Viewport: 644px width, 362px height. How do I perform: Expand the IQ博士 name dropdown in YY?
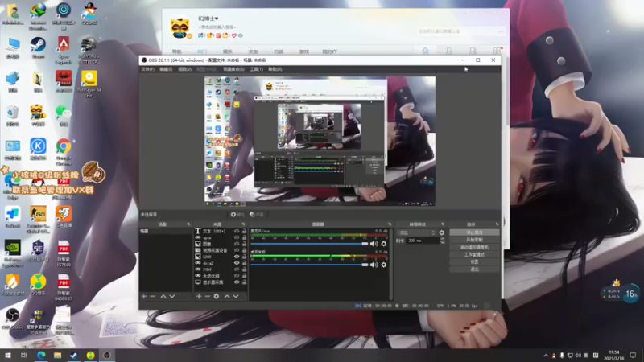[x=217, y=19]
